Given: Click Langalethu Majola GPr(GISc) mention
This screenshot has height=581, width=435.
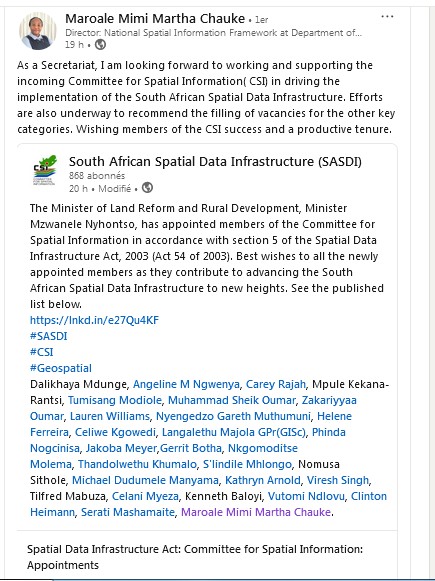Looking at the screenshot, I should click(x=234, y=432).
